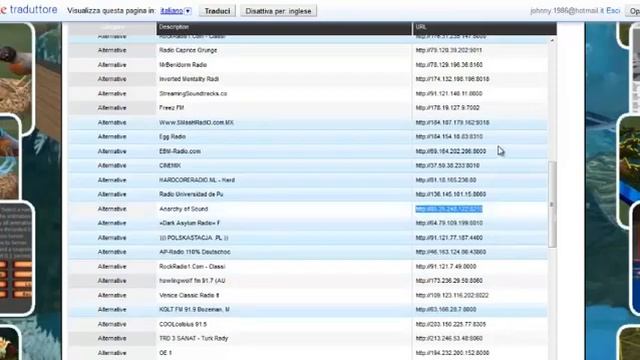Click the URL in the COOLcolbius 91.5 row
The image size is (640, 360).
[451, 324]
